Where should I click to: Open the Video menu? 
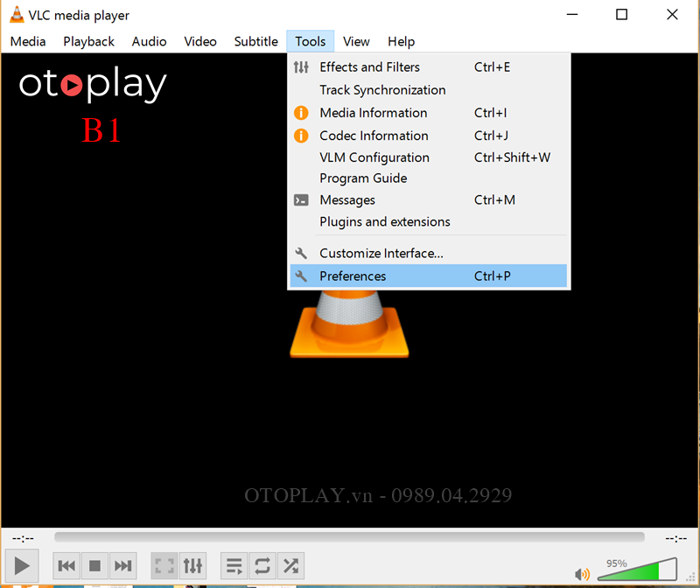(200, 41)
